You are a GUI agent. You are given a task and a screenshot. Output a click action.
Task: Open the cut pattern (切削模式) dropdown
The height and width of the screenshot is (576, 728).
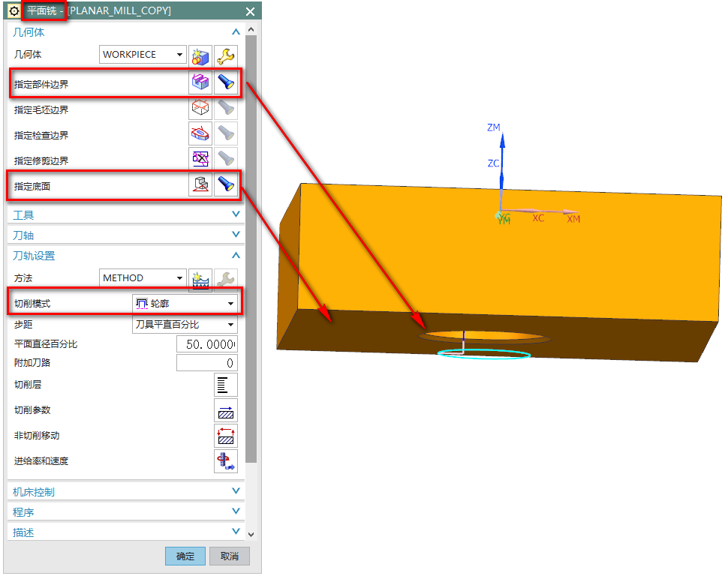pyautogui.click(x=185, y=303)
